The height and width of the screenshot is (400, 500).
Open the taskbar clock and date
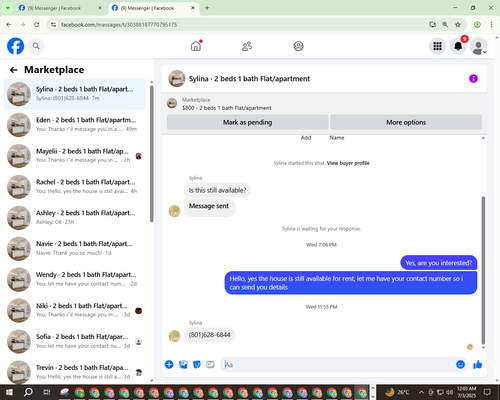point(467,392)
